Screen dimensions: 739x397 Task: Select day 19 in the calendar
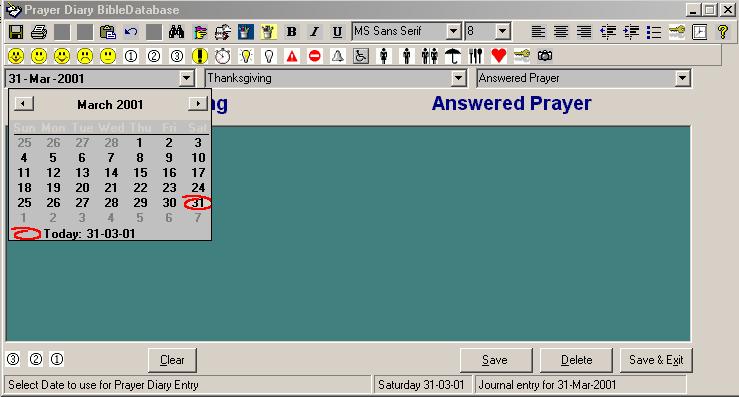(53, 188)
